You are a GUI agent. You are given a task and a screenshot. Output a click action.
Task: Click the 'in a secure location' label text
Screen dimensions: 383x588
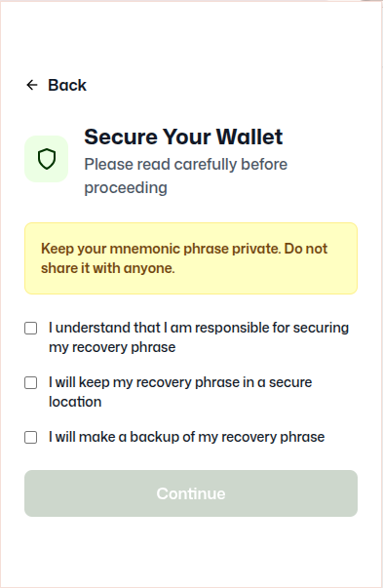tap(180, 392)
